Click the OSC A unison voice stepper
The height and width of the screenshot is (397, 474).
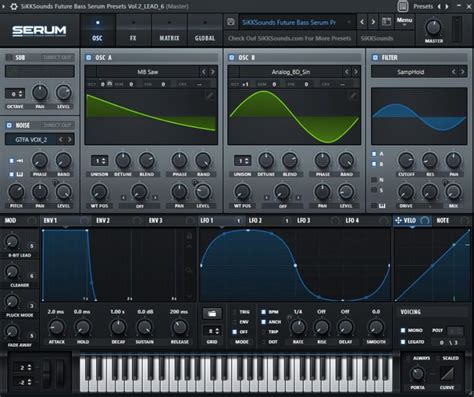click(99, 161)
